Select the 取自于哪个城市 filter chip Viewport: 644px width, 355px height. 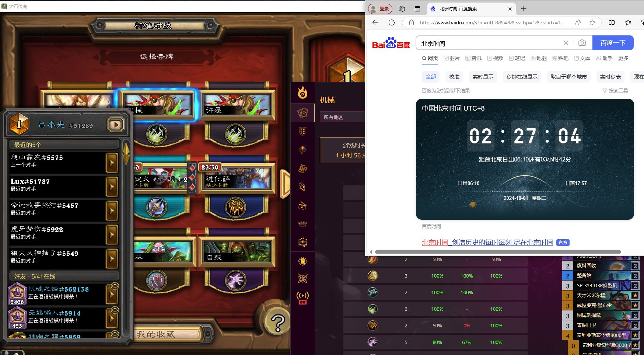(x=568, y=77)
